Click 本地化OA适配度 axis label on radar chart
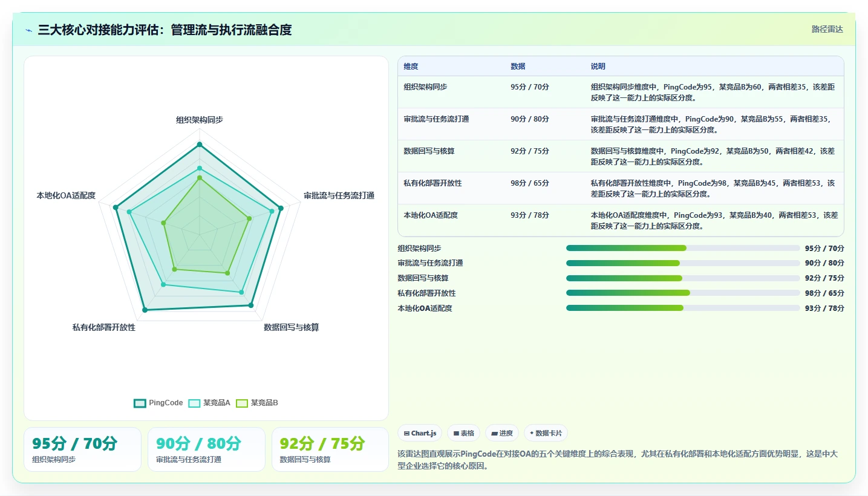 click(x=66, y=195)
